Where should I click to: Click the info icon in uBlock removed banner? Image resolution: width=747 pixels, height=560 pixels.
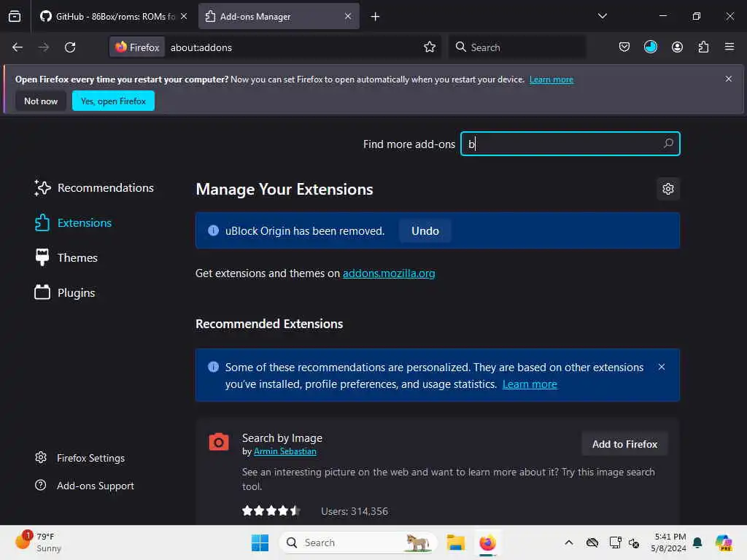click(x=213, y=230)
